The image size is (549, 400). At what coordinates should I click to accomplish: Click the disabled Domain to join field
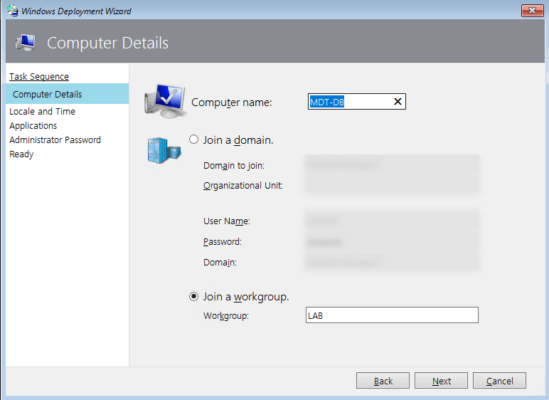coord(392,165)
